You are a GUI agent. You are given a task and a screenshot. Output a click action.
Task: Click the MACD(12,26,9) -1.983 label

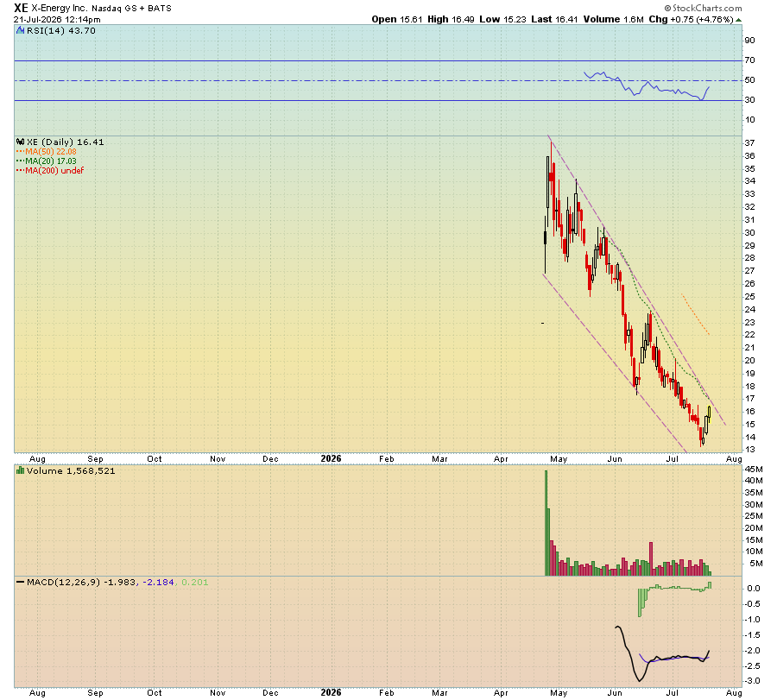[x=81, y=582]
